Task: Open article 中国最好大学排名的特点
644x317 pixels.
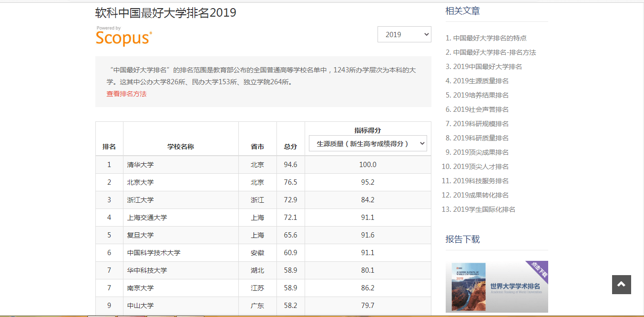Action: pyautogui.click(x=490, y=38)
